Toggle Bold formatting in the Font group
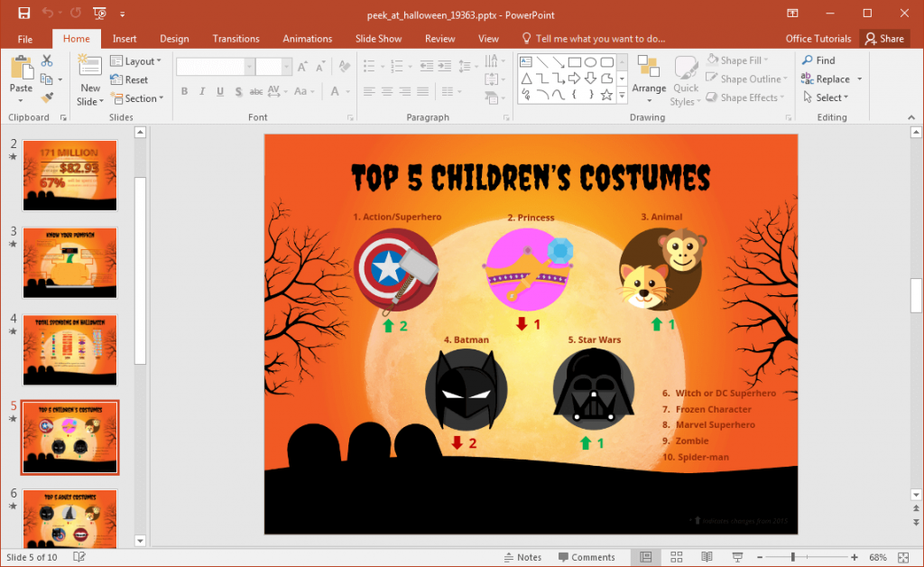924x567 pixels. [184, 91]
